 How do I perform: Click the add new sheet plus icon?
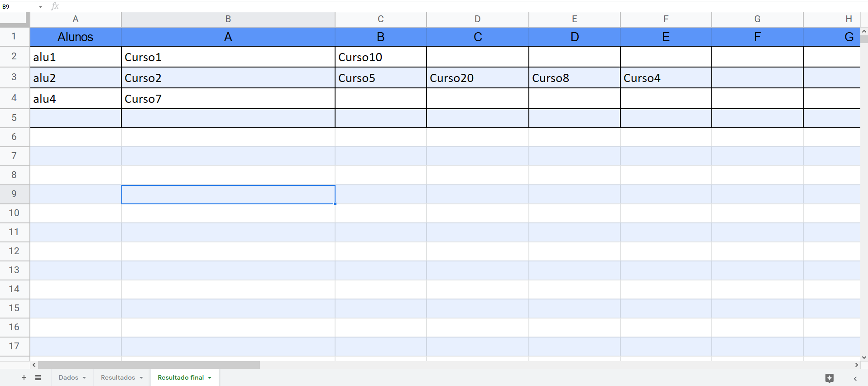click(x=24, y=377)
